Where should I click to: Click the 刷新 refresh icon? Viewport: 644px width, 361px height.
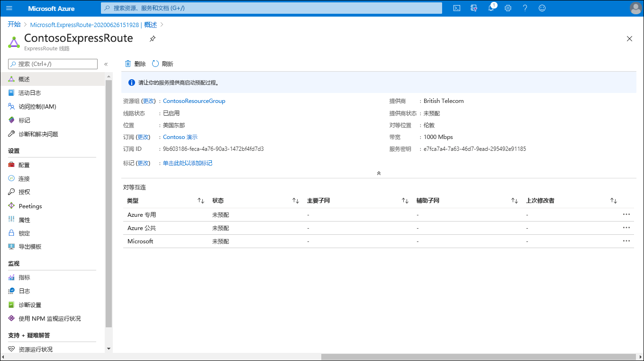tap(155, 64)
